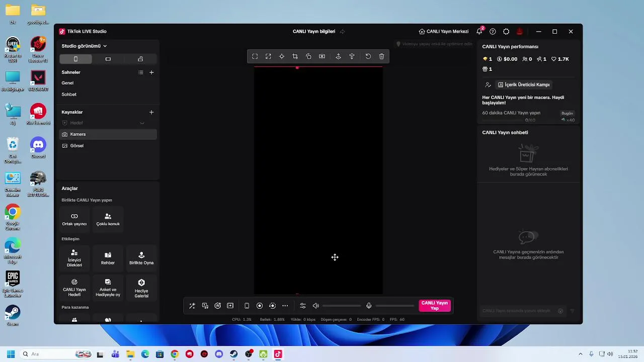Select the Crop tool in source toolbar
The height and width of the screenshot is (362, 644).
pos(295,56)
